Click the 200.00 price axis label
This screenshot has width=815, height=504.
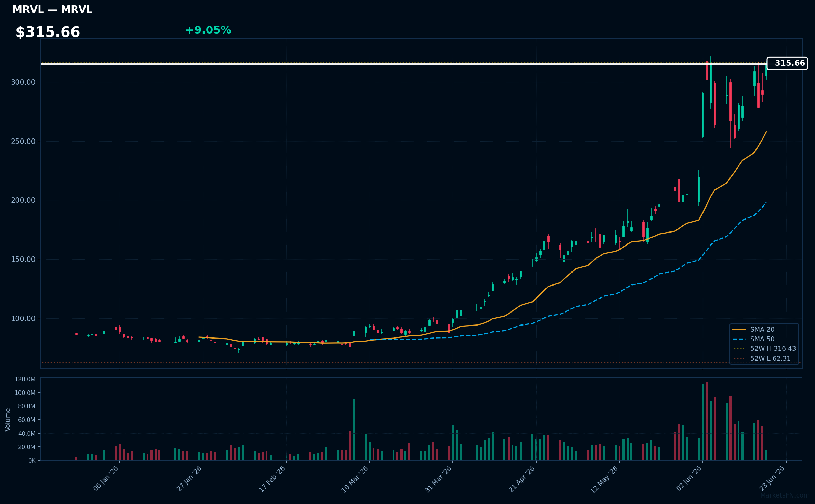click(23, 200)
